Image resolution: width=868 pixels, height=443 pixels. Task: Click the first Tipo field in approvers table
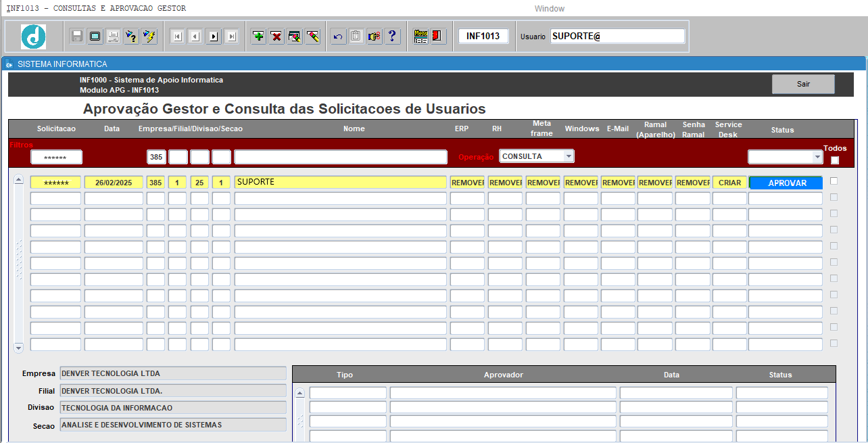coord(348,393)
